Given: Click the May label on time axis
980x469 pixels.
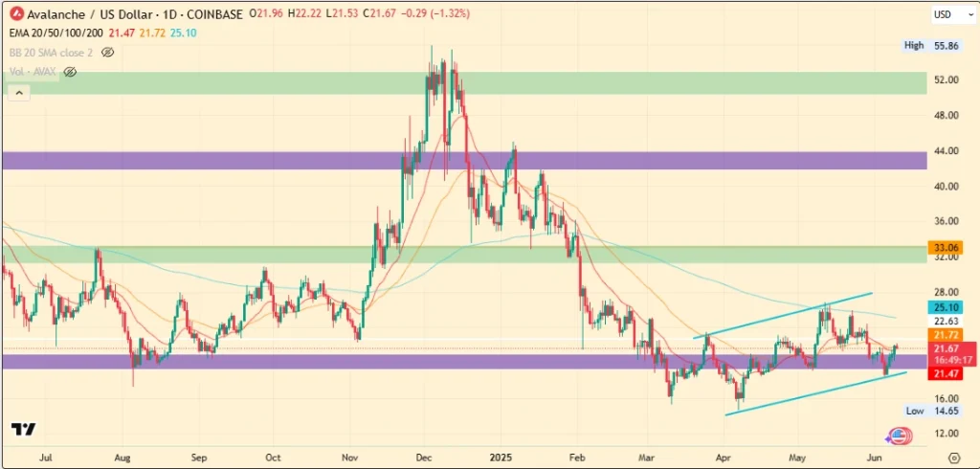Looking at the screenshot, I should [795, 458].
